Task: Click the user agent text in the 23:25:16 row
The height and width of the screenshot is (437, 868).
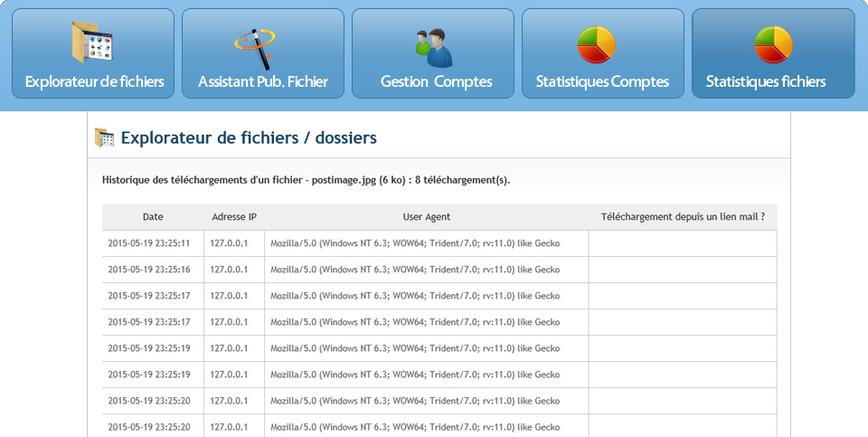Action: click(415, 270)
